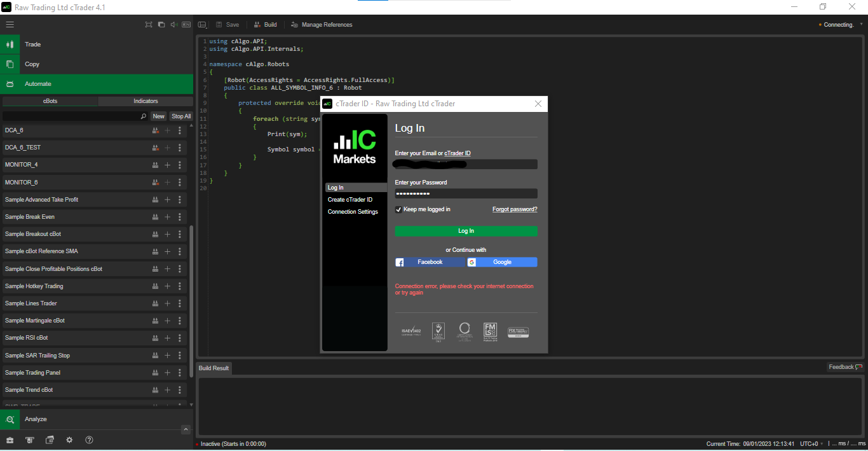The height and width of the screenshot is (451, 868).
Task: Open the Trade section
Action: pyautogui.click(x=97, y=45)
